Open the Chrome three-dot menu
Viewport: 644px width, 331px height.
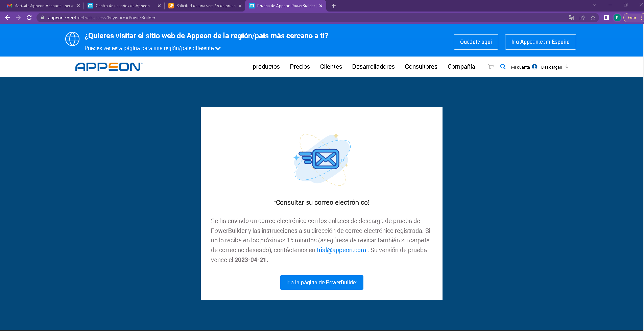pos(641,18)
